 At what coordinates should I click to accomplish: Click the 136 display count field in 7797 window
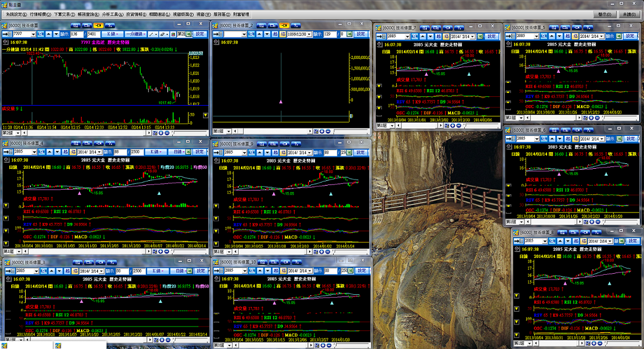[77, 34]
